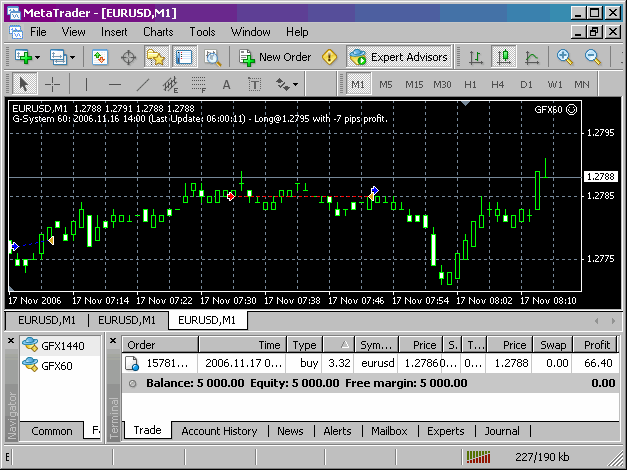
Task: Sort orders by Time column header
Action: (x=243, y=345)
